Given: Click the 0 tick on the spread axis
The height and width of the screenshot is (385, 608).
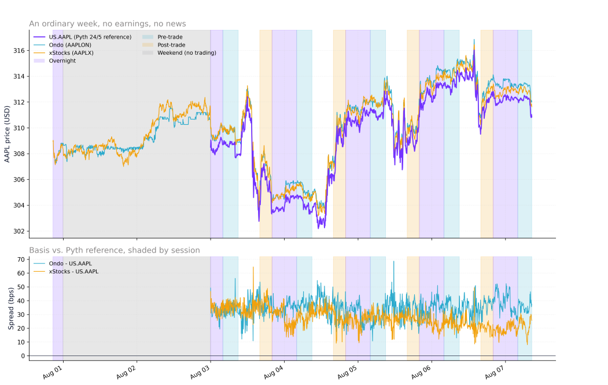Looking at the screenshot, I should coord(23,356).
